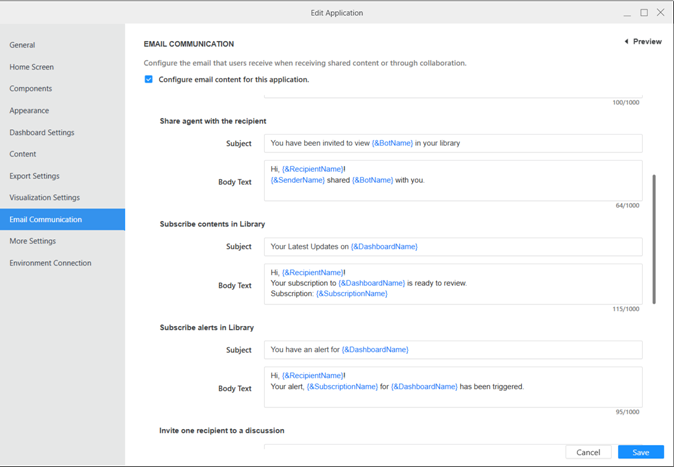Screen dimensions: 674x467
Task: Uncheck Configure email content checkbox
Action: pyautogui.click(x=149, y=79)
